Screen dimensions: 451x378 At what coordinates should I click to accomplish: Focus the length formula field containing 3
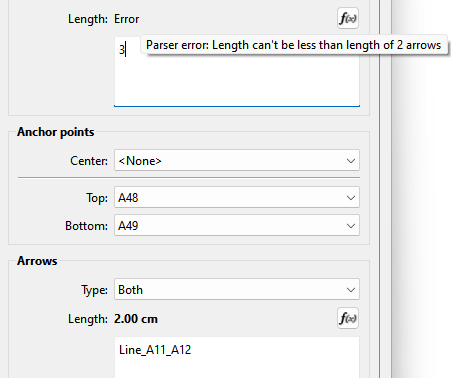click(x=237, y=72)
